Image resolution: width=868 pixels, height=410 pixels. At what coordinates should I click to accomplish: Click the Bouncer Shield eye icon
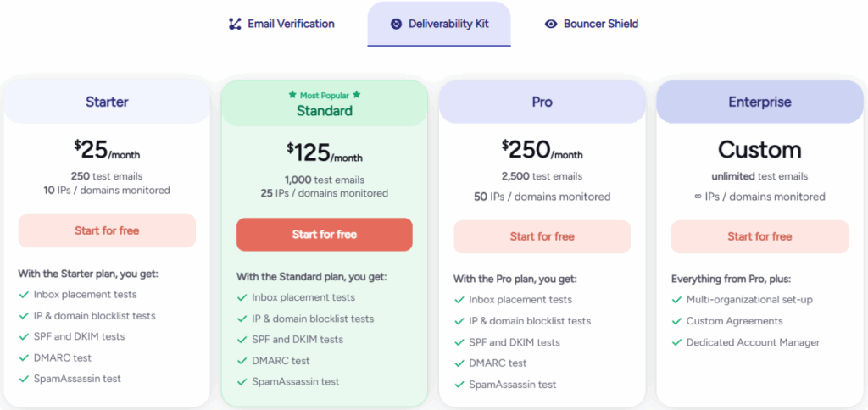click(551, 24)
